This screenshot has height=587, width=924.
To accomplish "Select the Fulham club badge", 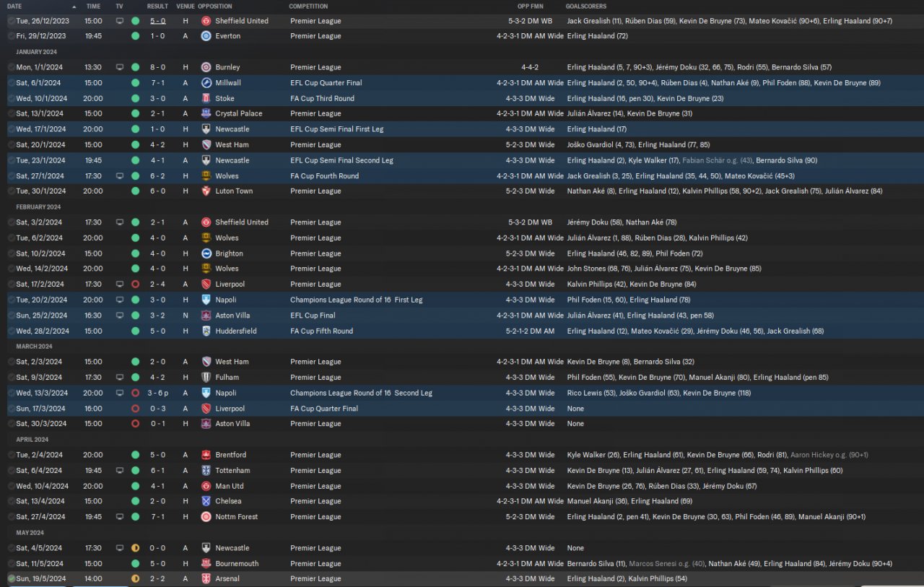I will tap(206, 377).
